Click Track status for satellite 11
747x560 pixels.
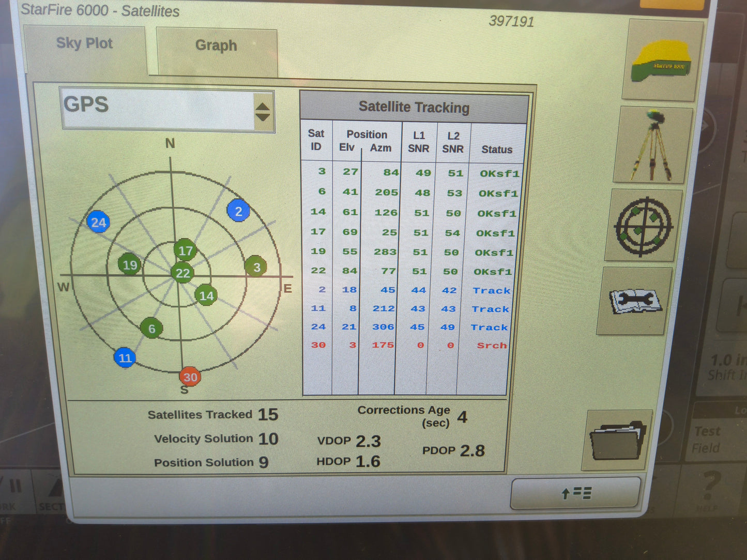pos(491,309)
